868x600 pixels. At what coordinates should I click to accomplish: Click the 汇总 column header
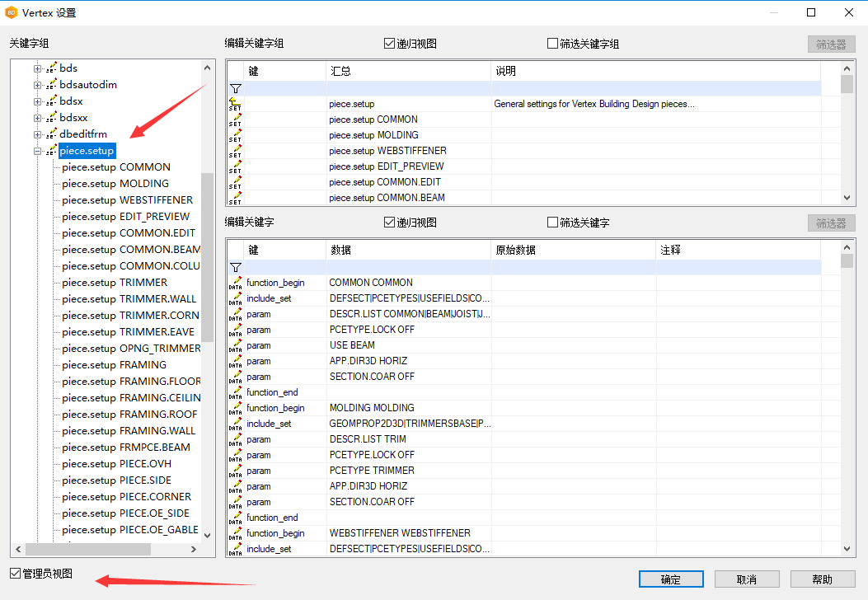coord(408,71)
